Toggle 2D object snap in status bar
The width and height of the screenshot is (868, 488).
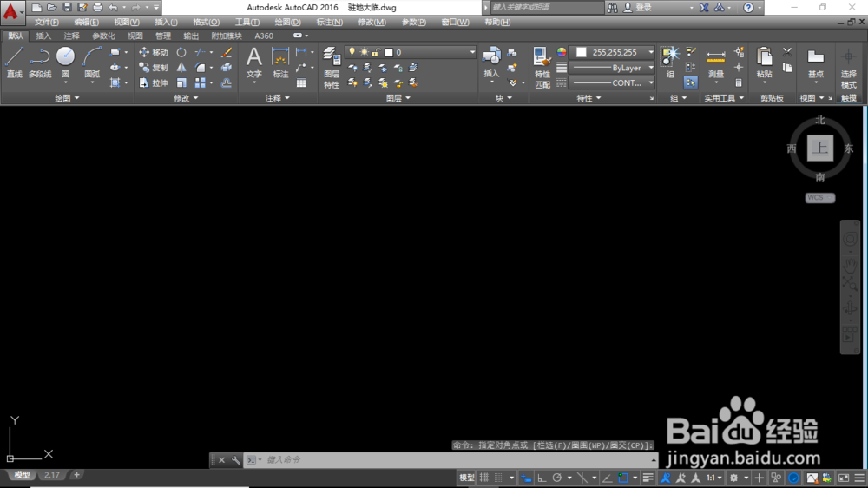pyautogui.click(x=622, y=478)
